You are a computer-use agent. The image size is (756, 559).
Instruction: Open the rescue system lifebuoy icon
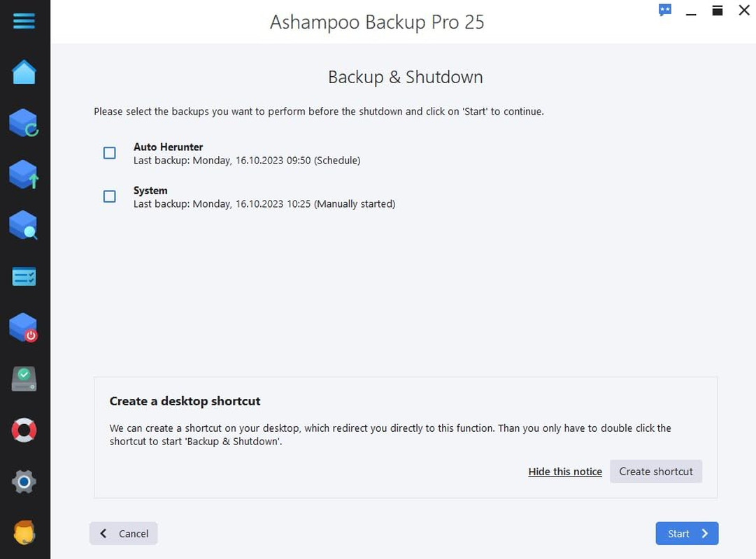tap(24, 430)
